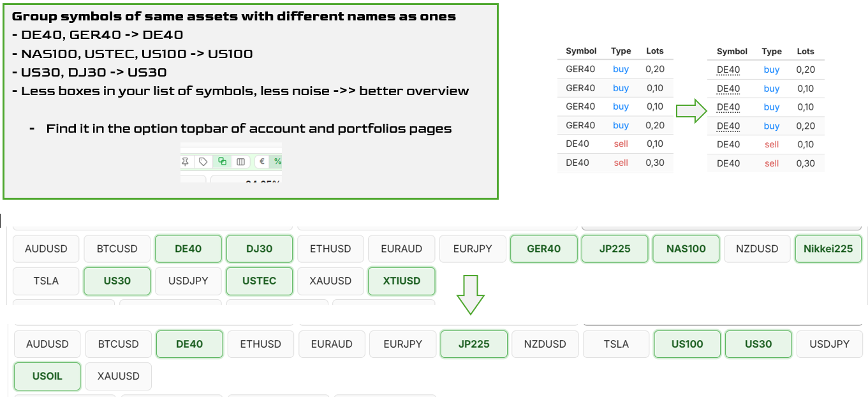Select BTCUSD in the list containing GER40

117,249
